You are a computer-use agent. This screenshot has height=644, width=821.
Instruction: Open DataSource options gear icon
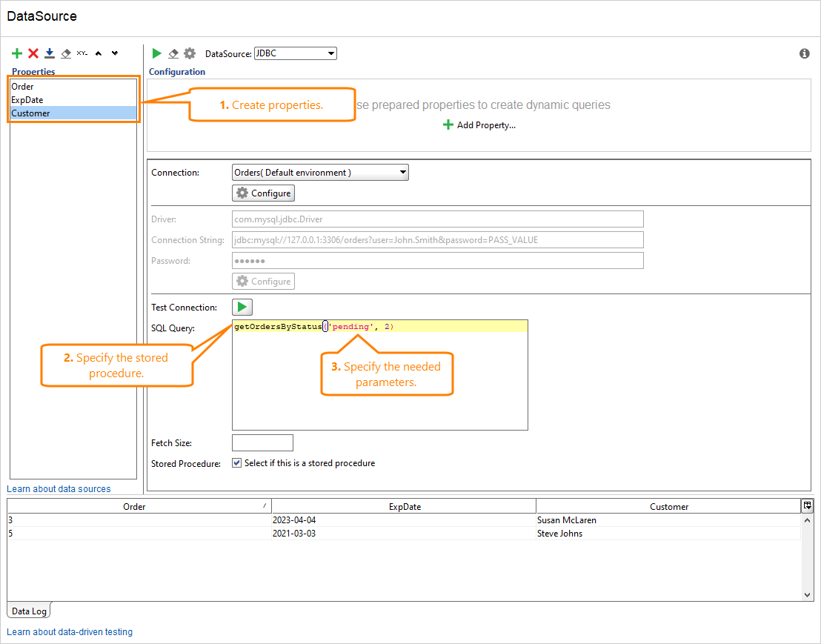(x=190, y=53)
